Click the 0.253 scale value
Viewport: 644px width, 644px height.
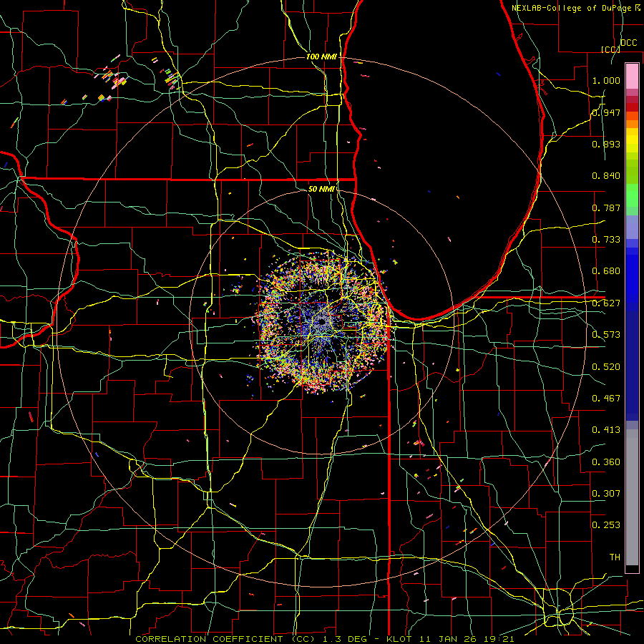pos(606,525)
